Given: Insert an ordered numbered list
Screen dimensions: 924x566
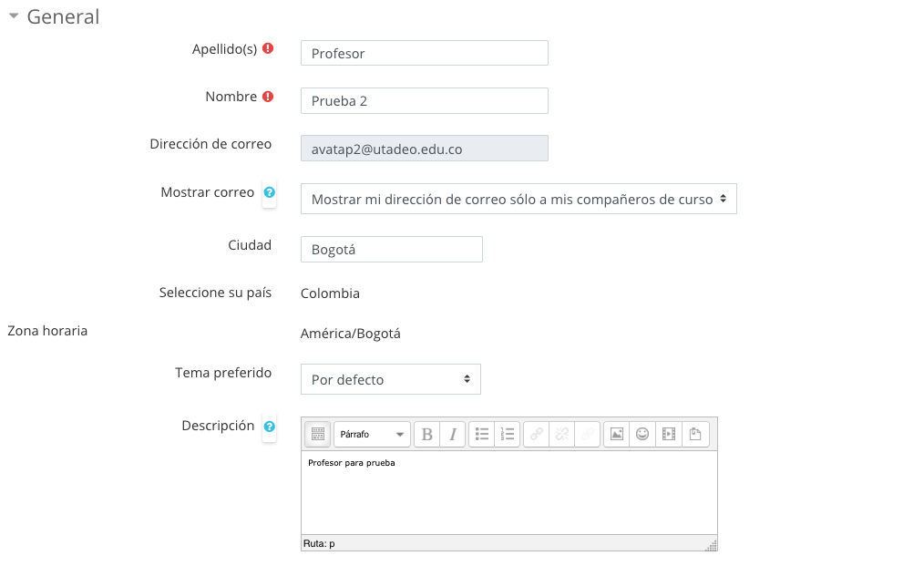Looking at the screenshot, I should (507, 435).
